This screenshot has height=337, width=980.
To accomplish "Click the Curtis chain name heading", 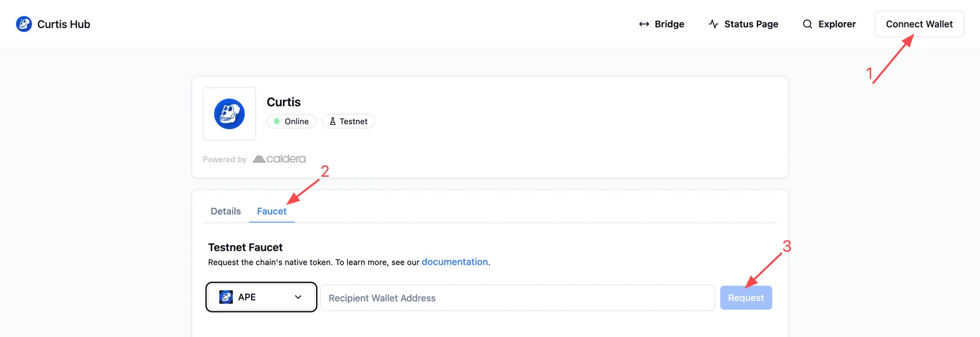I will click(284, 102).
